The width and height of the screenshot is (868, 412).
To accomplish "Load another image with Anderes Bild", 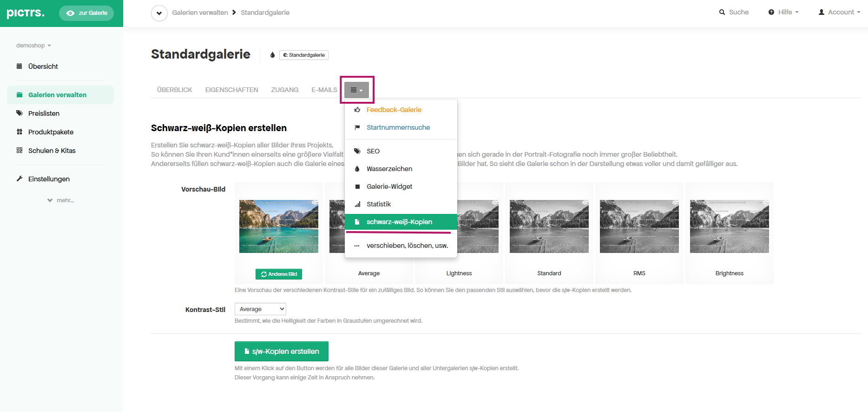I will click(279, 274).
